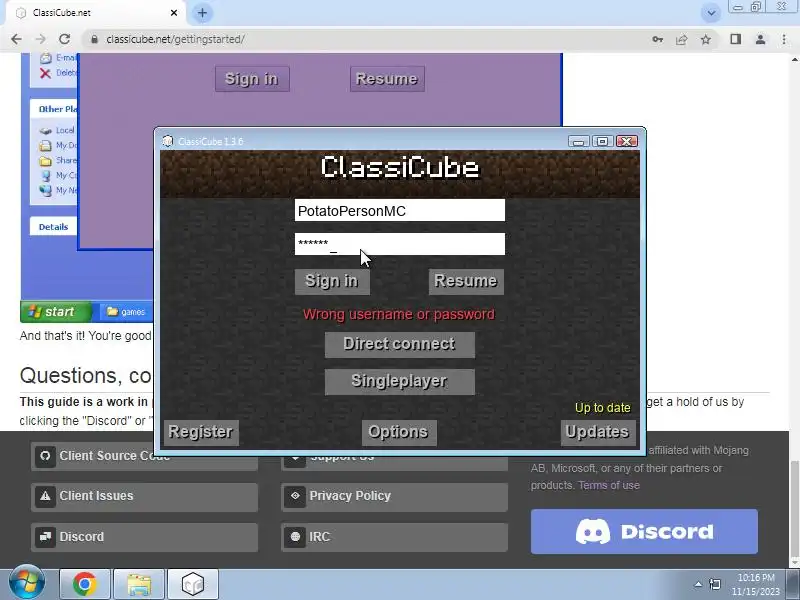This screenshot has width=800, height=600.
Task: Click the Client Issues warning icon
Action: click(x=45, y=496)
